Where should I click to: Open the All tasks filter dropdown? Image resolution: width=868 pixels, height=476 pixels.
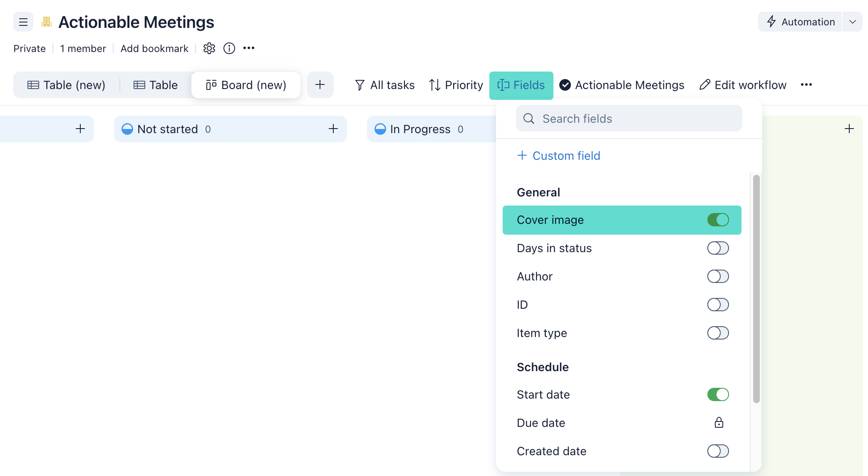click(385, 85)
